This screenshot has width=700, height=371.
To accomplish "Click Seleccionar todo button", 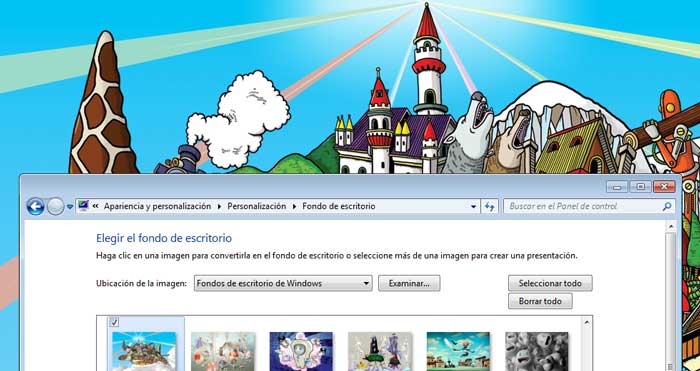I will pos(550,283).
